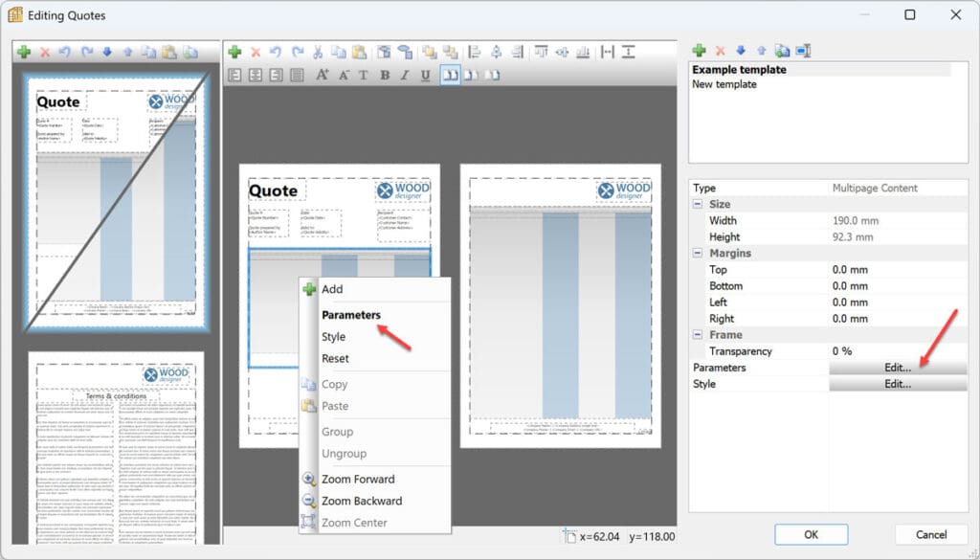Maximize the Editing Quotes window
980x560 pixels.
910,15
